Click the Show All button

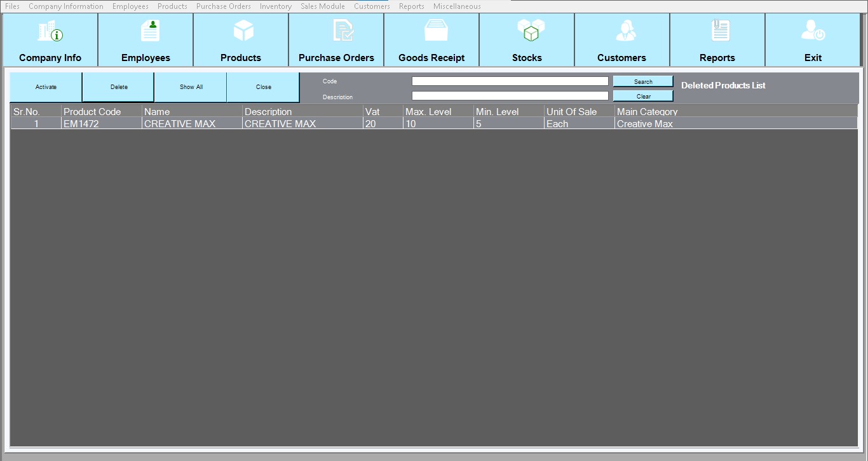point(191,87)
